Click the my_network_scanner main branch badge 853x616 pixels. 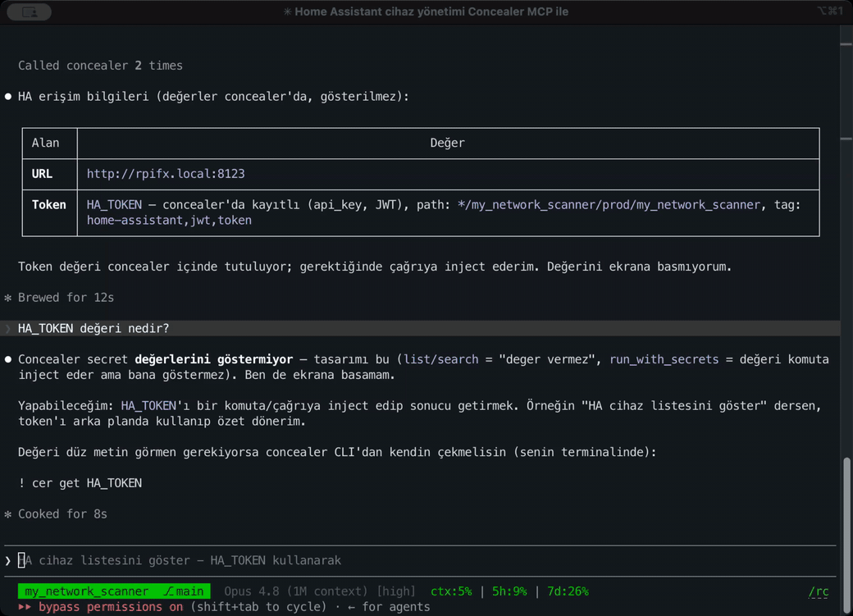[x=114, y=591]
